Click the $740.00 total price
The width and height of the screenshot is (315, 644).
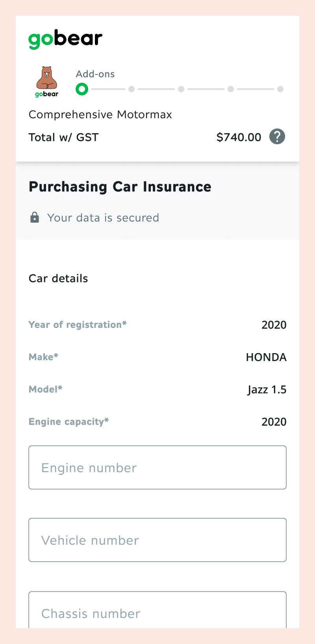239,137
